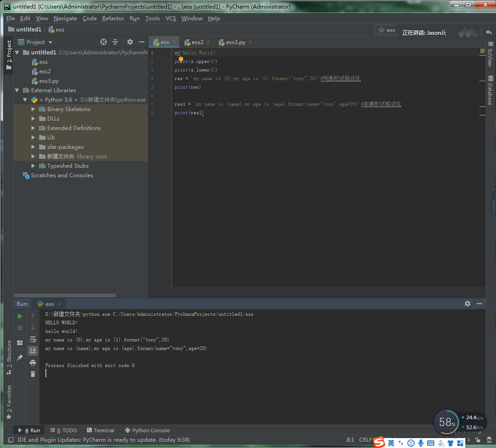This screenshot has width=496, height=448.
Task: Collapse the External Libraries node
Action: coord(18,90)
